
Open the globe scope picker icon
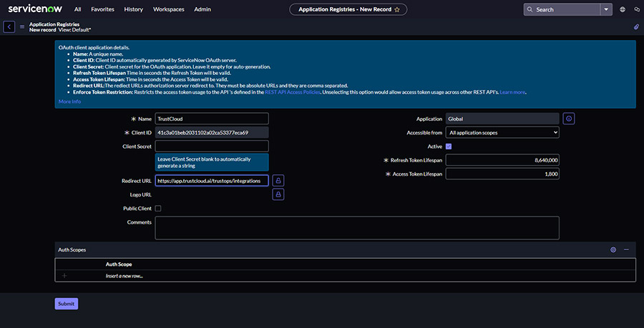point(623,9)
